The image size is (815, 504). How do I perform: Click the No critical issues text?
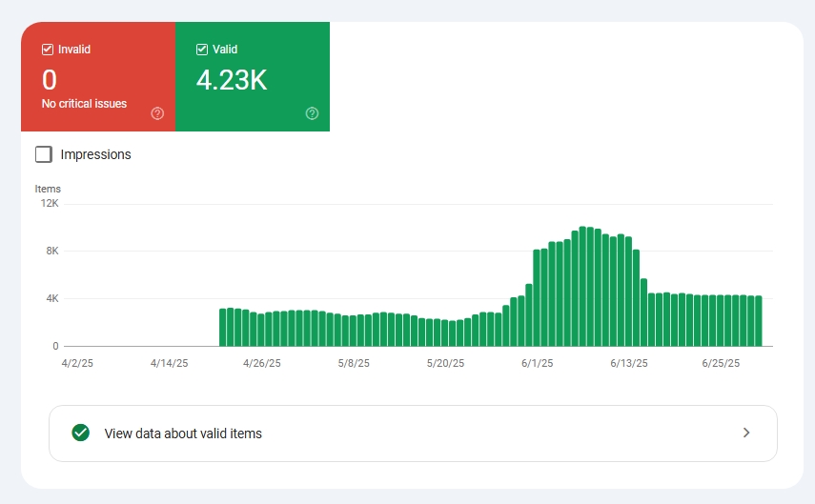click(84, 104)
